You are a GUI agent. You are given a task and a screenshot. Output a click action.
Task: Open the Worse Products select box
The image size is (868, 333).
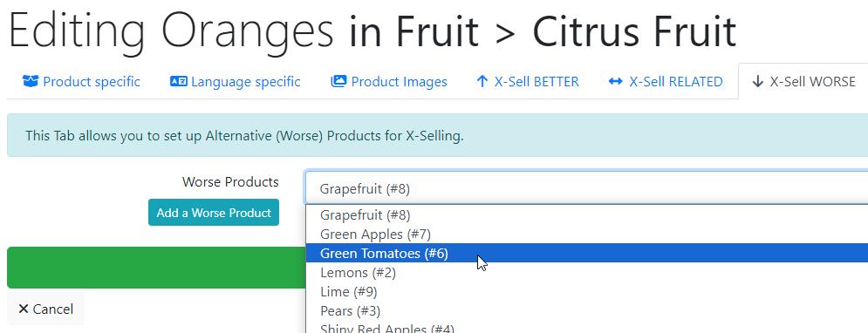coord(586,188)
